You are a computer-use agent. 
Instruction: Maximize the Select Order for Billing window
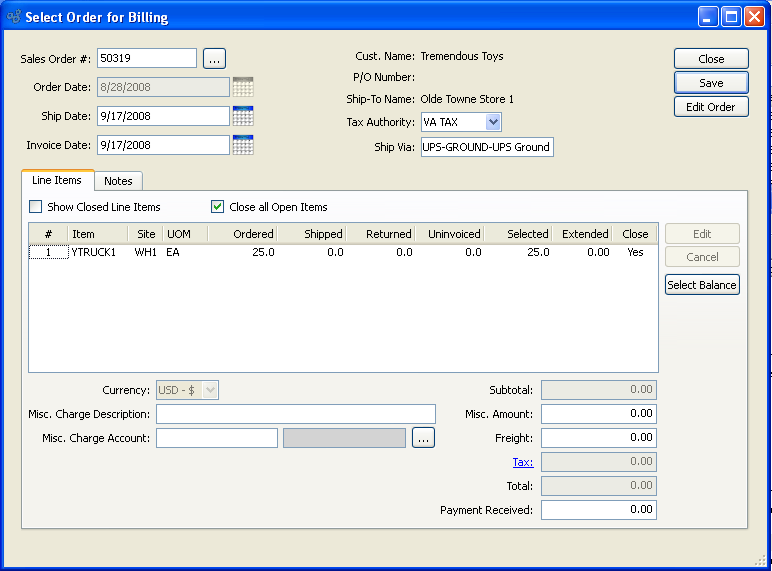coord(731,17)
